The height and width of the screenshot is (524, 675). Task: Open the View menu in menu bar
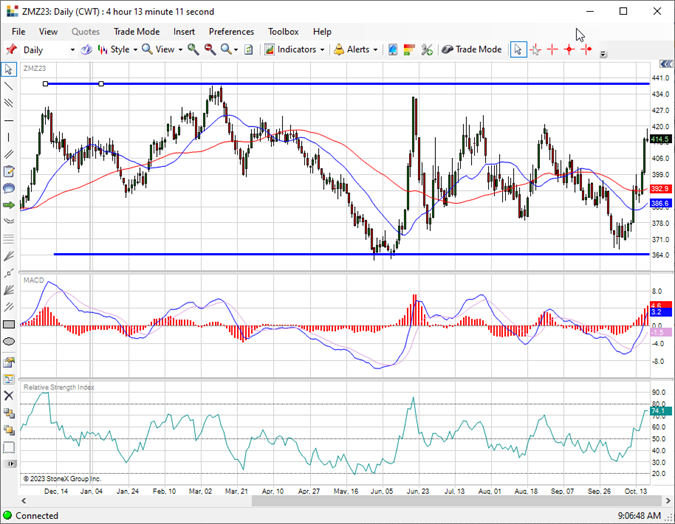(48, 31)
